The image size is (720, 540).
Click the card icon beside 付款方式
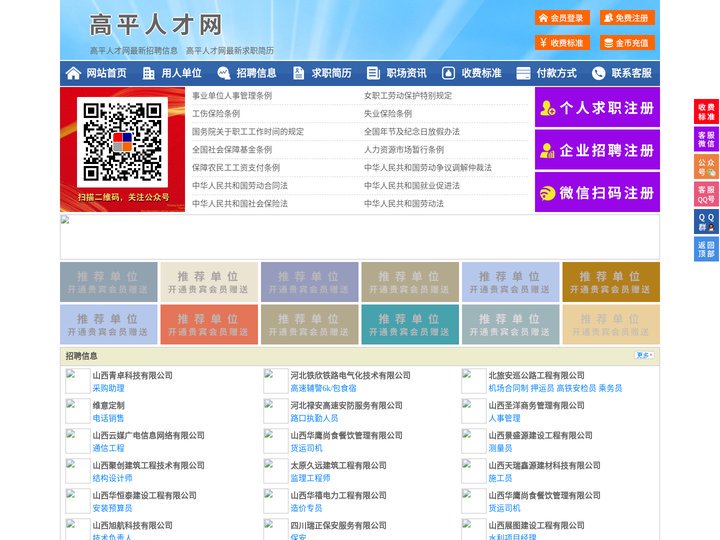click(x=523, y=73)
